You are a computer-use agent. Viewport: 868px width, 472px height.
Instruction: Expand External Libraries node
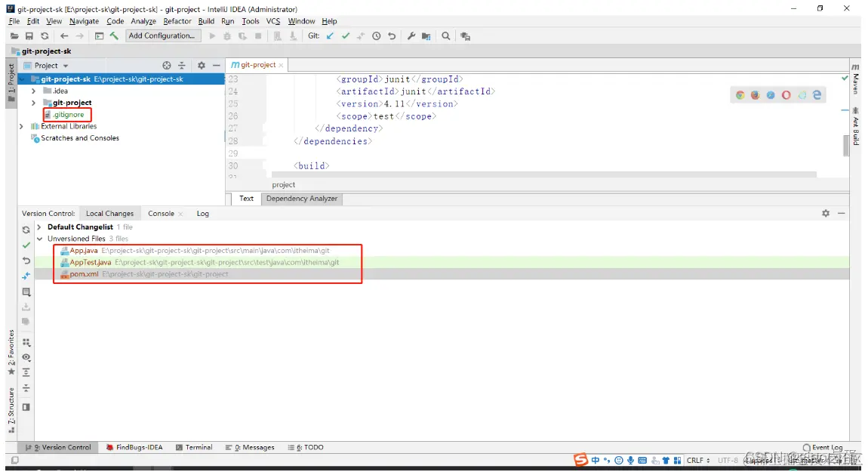[x=21, y=126]
